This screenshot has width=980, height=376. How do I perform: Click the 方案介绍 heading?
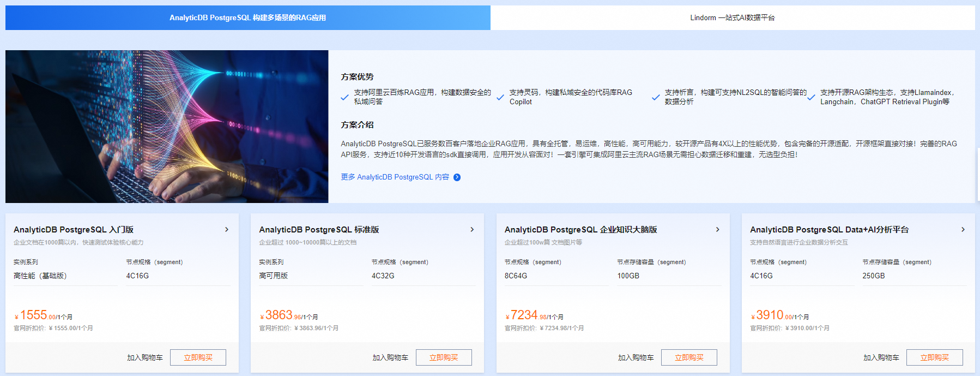pyautogui.click(x=357, y=125)
